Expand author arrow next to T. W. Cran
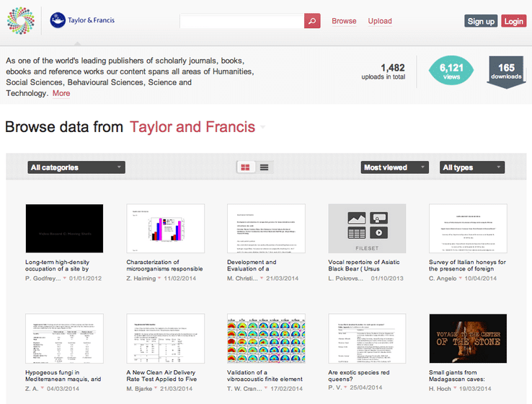 coord(266,387)
